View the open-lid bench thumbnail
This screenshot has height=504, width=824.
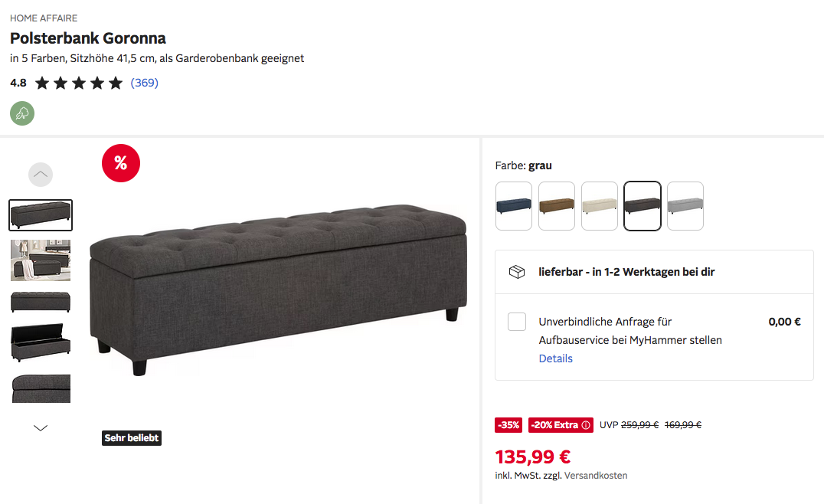[x=41, y=342]
